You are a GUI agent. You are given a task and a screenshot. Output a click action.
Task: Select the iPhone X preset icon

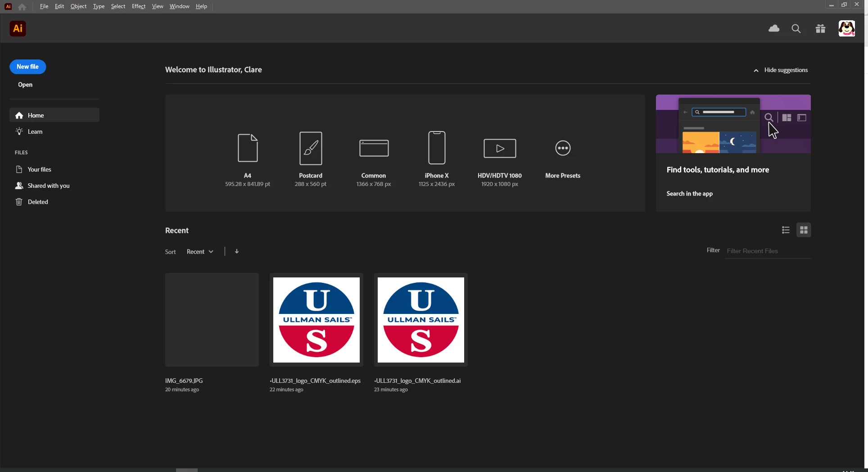[x=437, y=148]
